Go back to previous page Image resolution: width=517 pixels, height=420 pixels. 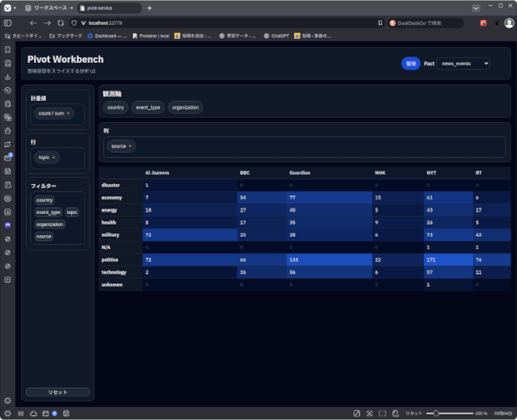coord(33,23)
